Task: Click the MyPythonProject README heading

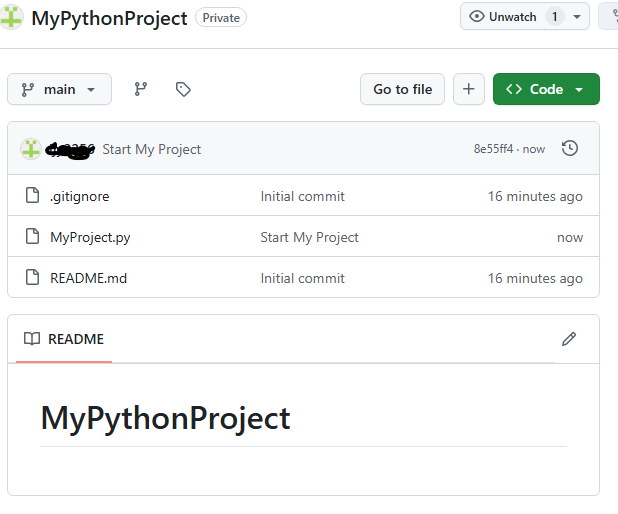Action: [166, 419]
